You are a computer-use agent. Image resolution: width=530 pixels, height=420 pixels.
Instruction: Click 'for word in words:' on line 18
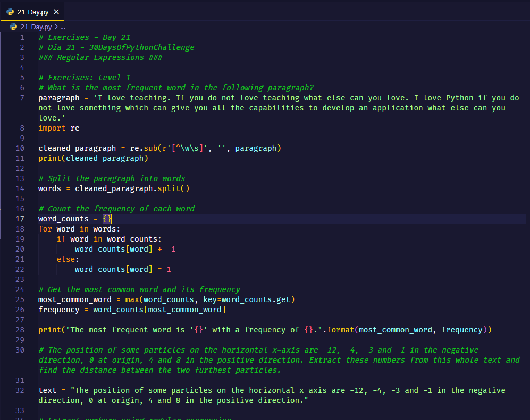coord(79,229)
